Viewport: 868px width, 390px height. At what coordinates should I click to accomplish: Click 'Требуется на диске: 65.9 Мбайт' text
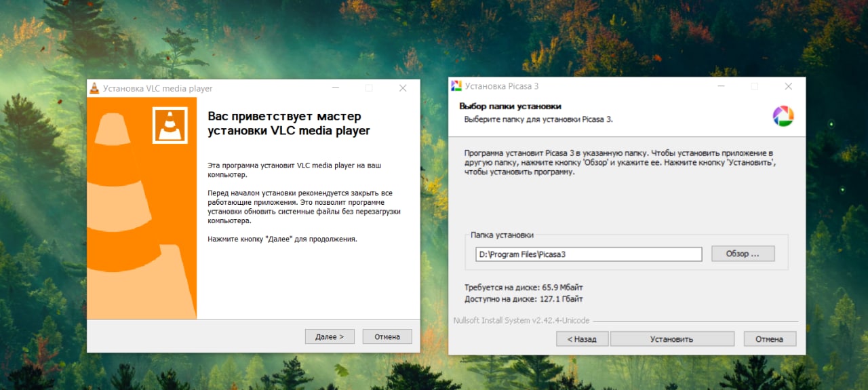coord(524,288)
